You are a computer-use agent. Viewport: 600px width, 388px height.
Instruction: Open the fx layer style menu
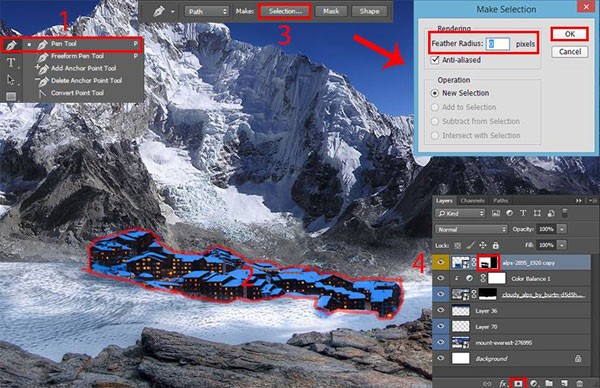[503, 383]
